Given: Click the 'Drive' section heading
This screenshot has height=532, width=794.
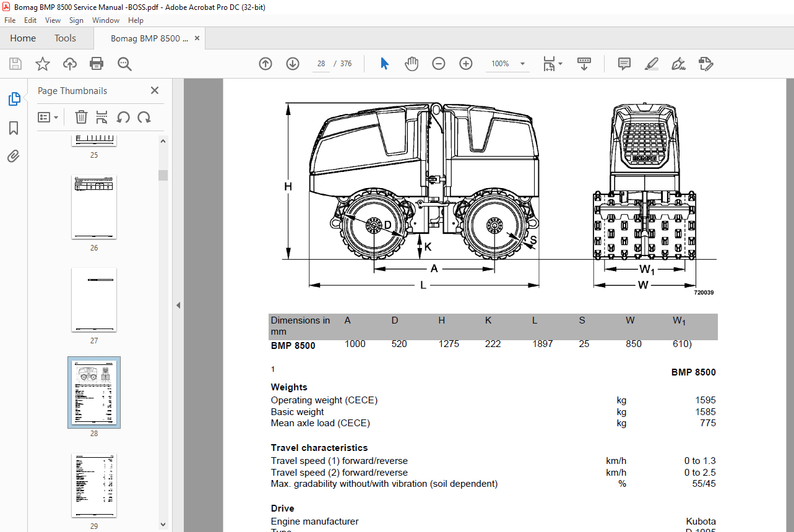Looking at the screenshot, I should [x=282, y=508].
